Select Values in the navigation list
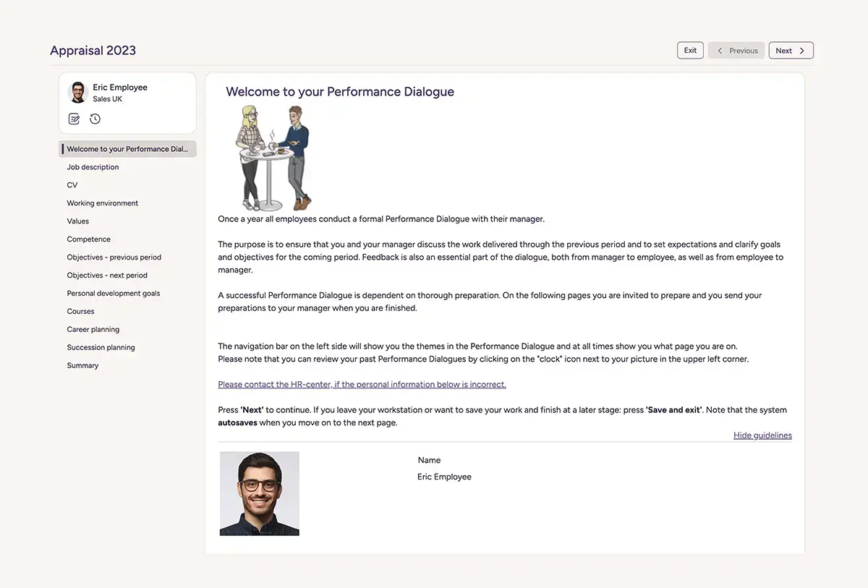The height and width of the screenshot is (588, 868). (x=78, y=221)
